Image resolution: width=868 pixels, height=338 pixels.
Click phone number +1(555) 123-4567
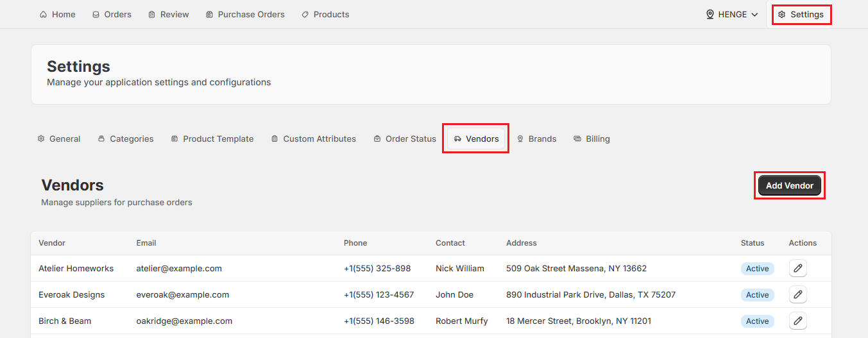[x=379, y=294]
